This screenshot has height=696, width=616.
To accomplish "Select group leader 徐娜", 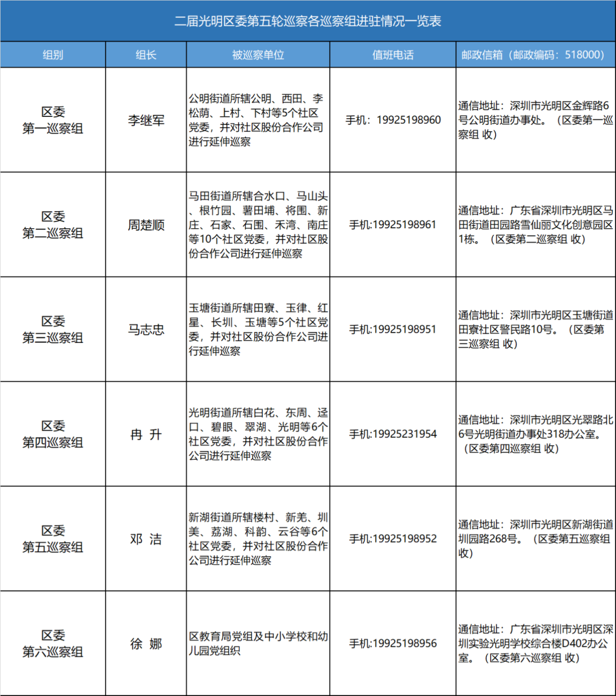I will [145, 644].
